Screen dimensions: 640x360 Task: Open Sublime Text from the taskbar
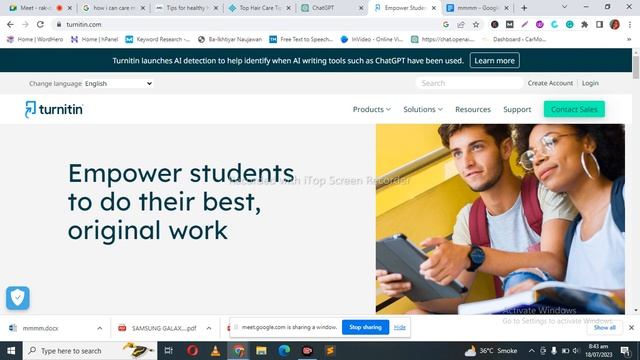[330, 351]
